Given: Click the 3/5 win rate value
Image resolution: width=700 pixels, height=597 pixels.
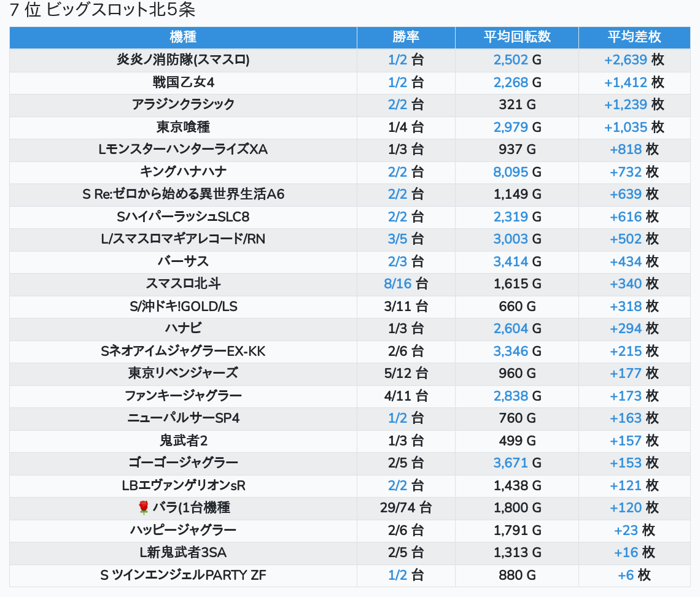Looking at the screenshot, I should pos(397,239).
